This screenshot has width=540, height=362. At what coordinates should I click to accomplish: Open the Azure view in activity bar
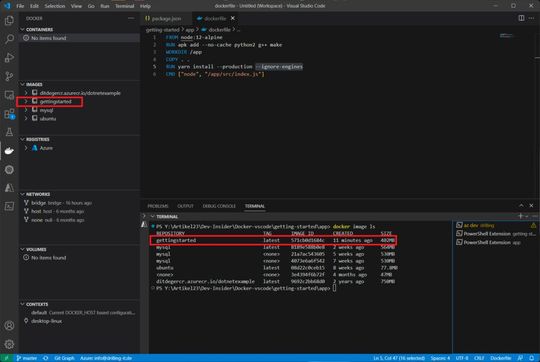coord(9,188)
